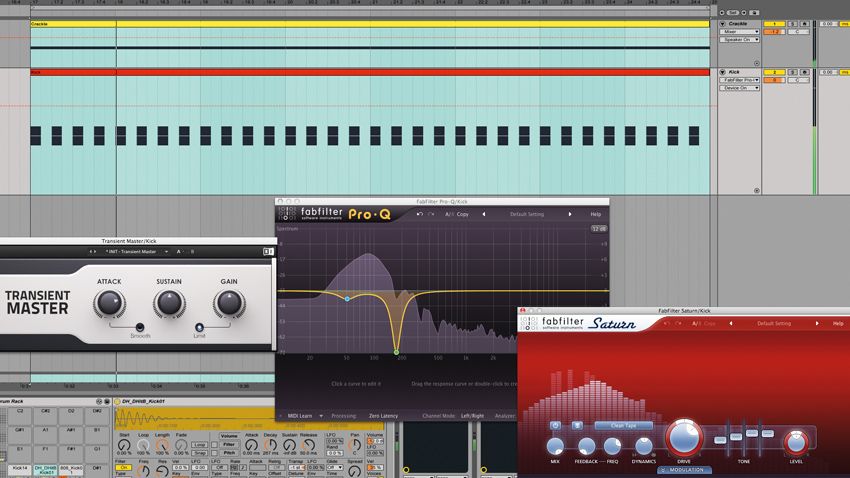This screenshot has height=478, width=850.
Task: Click the Saturn band icon beside power button
Action: coord(577,425)
